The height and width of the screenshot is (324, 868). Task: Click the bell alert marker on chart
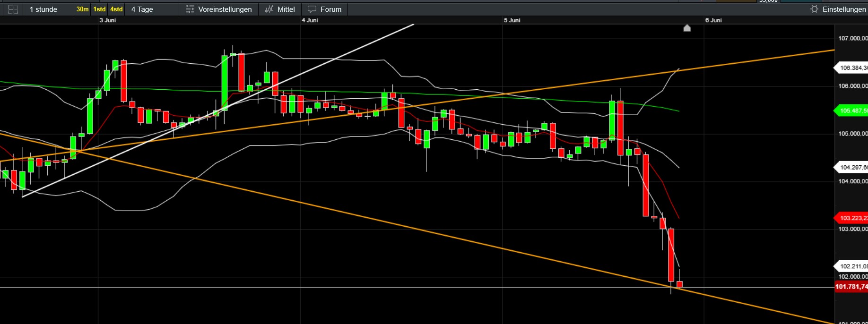[687, 28]
